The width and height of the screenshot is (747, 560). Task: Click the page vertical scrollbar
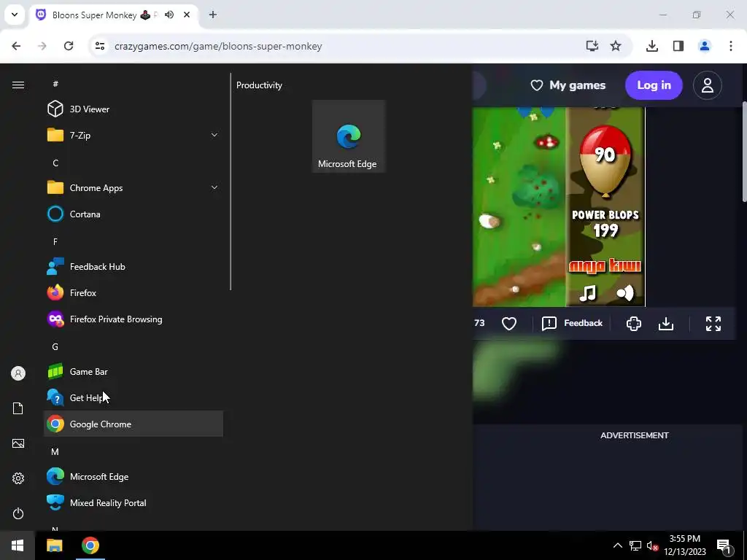pos(744,152)
